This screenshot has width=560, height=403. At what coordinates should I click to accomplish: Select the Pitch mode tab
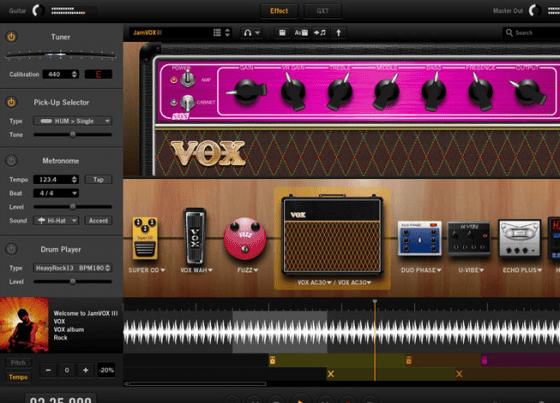[x=18, y=363]
